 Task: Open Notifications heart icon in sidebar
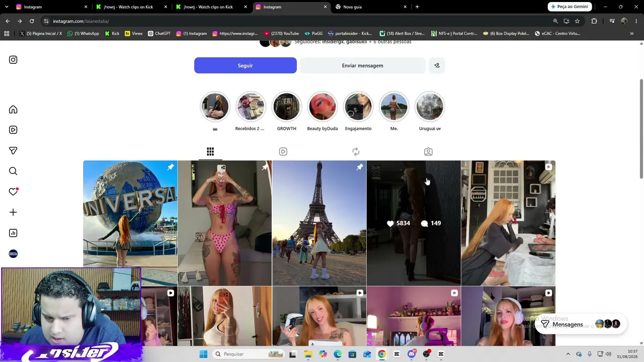[x=13, y=192]
